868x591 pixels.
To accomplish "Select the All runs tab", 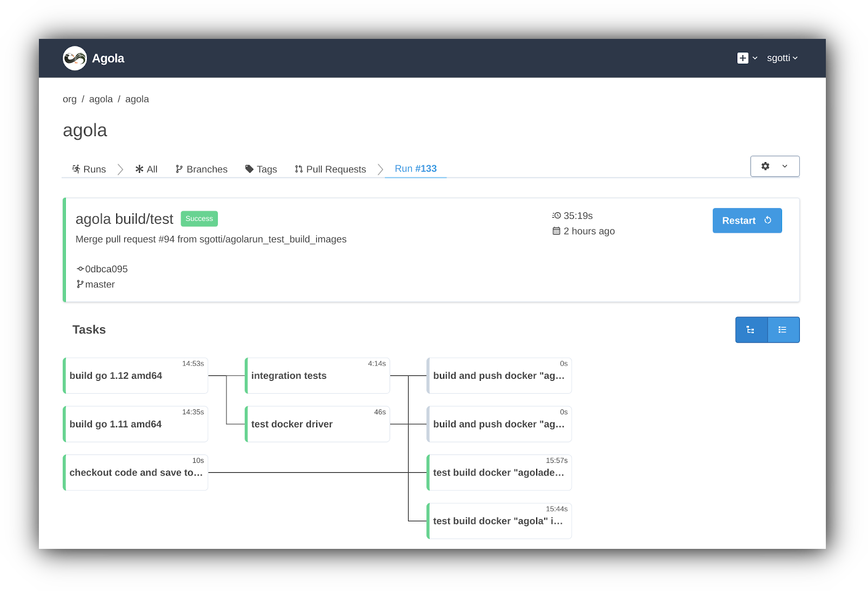I will pyautogui.click(x=146, y=169).
